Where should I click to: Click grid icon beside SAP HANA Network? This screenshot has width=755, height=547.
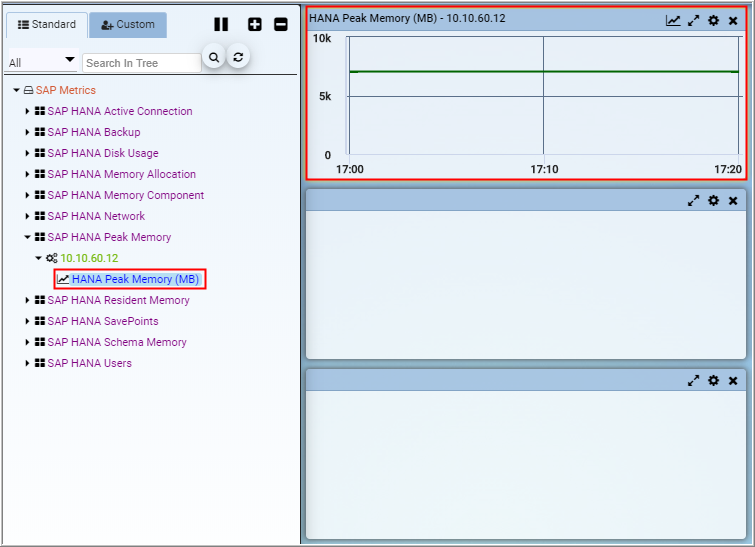[40, 216]
